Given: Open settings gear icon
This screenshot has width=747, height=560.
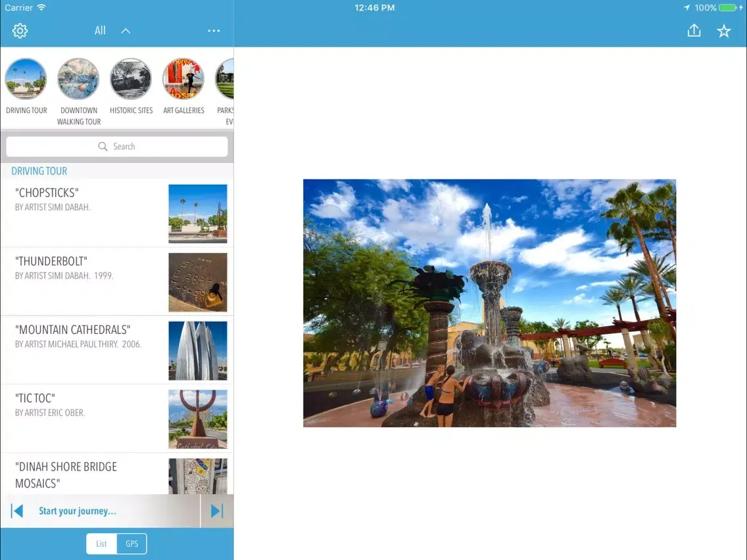Looking at the screenshot, I should 20,31.
